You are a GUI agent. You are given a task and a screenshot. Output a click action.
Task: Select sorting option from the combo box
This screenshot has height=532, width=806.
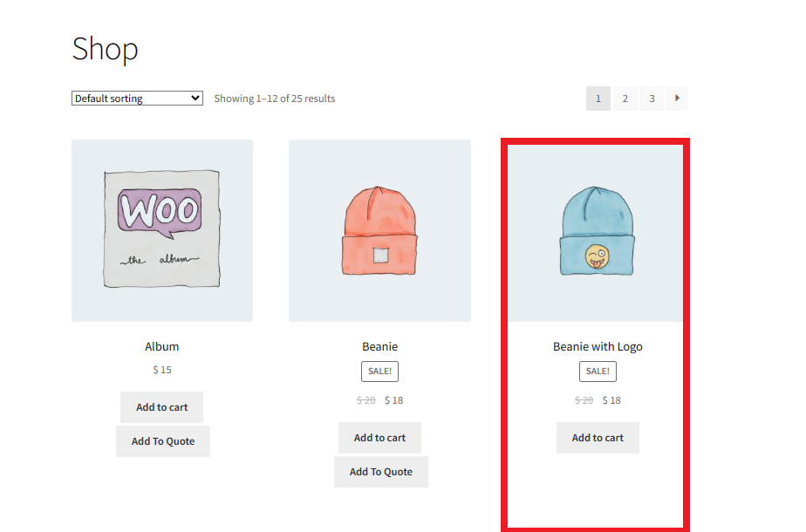136,98
